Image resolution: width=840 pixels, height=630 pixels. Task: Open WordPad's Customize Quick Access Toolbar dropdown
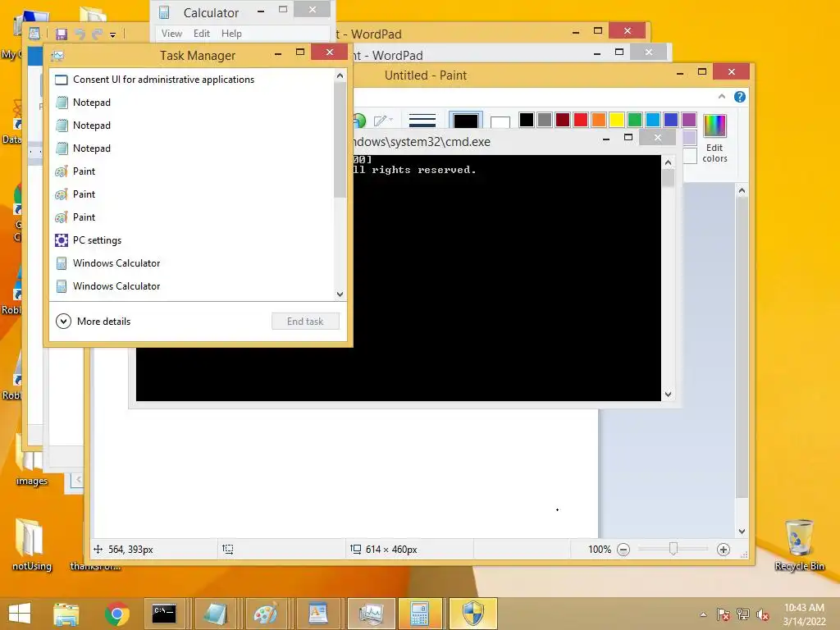coord(112,34)
